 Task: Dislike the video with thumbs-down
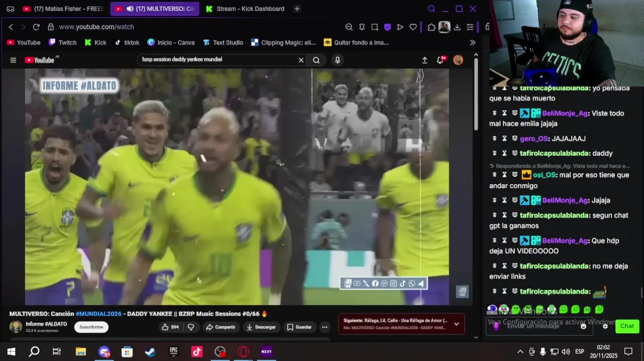pyautogui.click(x=191, y=327)
